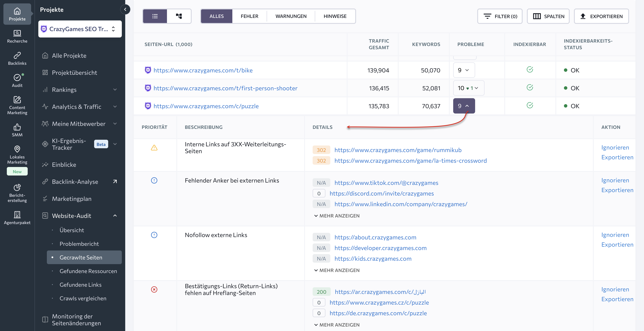Screen dimensions: 644x331
Task: Open the crazygames.com/t/bike link
Action: (x=203, y=70)
